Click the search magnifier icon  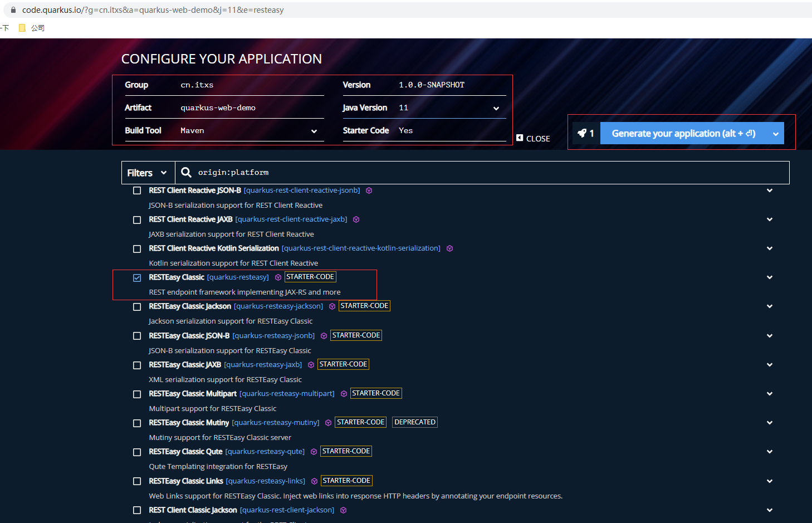coord(186,172)
